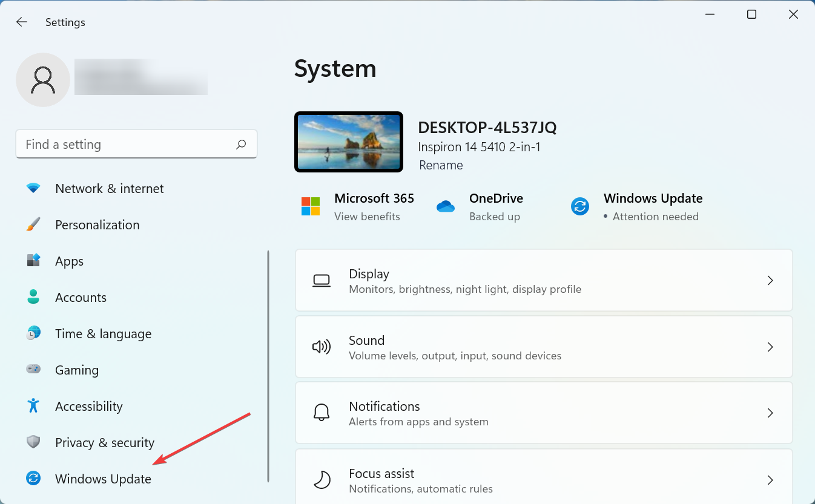Click the Rename link for DESKTOP-4L537JQ
815x504 pixels.
(x=441, y=165)
